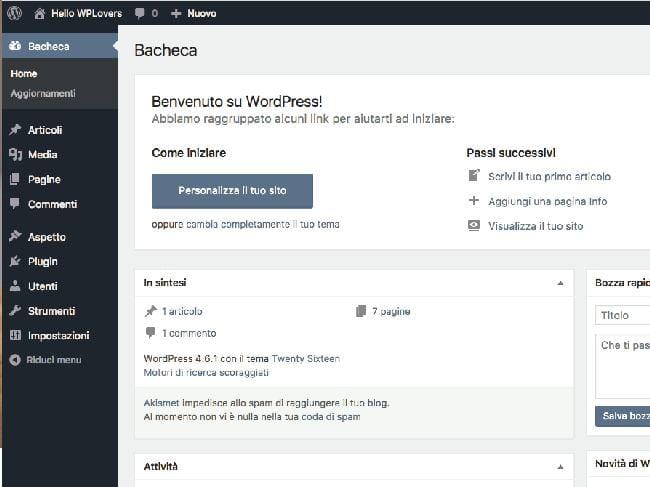
Task: Click the Che ti passa content text area
Action: click(x=623, y=366)
